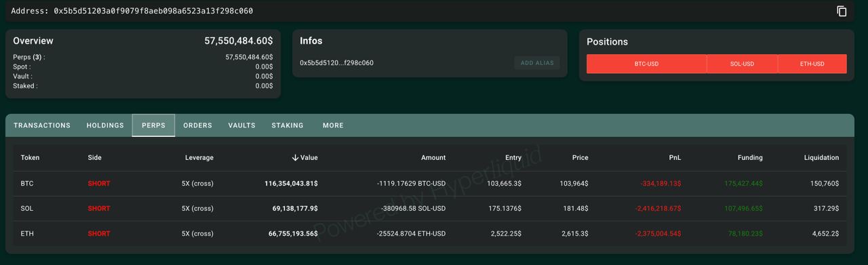The image size is (868, 265).
Task: Expand the MORE tab menu
Action: 333,125
